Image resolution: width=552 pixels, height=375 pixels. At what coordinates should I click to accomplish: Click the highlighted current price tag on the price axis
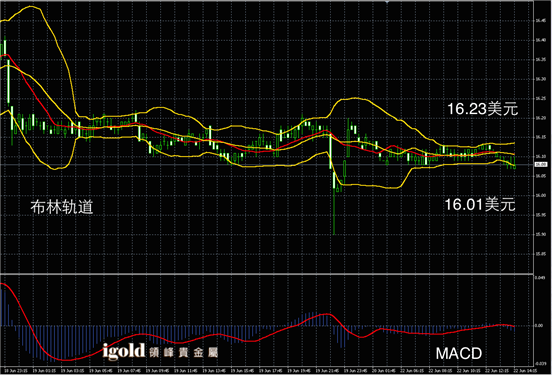click(x=541, y=164)
